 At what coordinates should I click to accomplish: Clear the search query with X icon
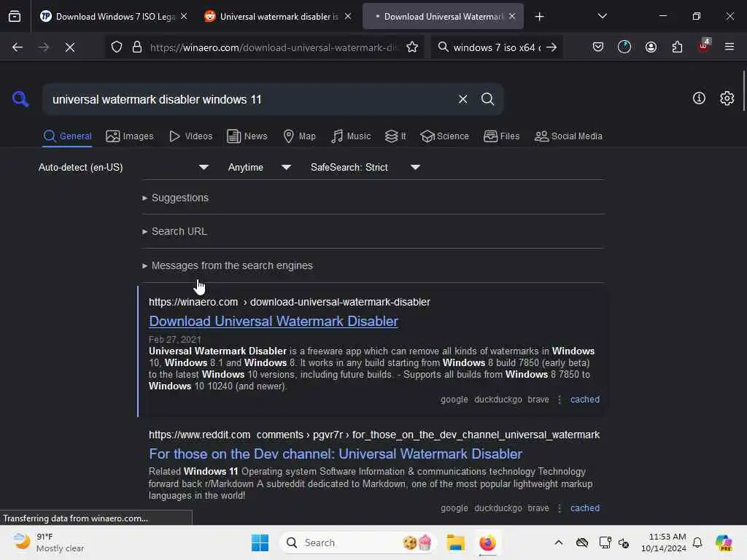[x=462, y=99]
